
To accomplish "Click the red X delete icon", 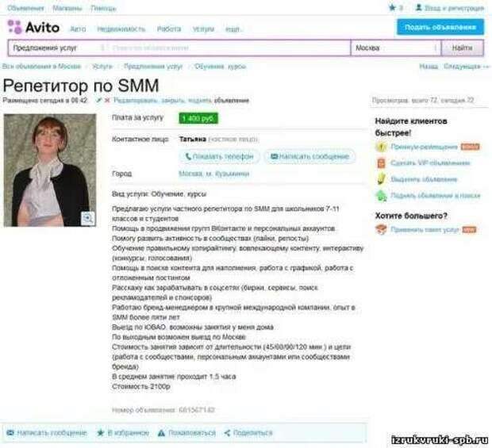I will (x=107, y=101).
